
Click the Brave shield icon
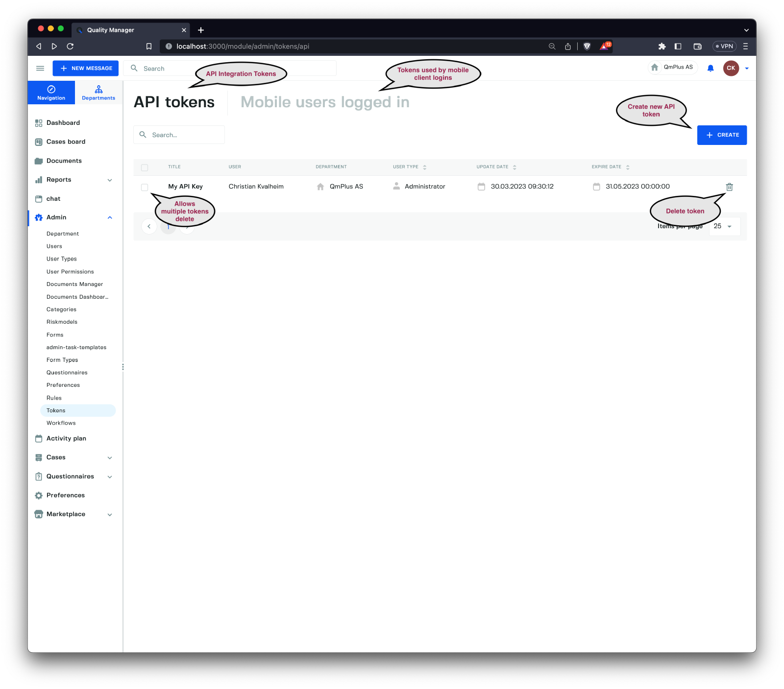(x=587, y=47)
